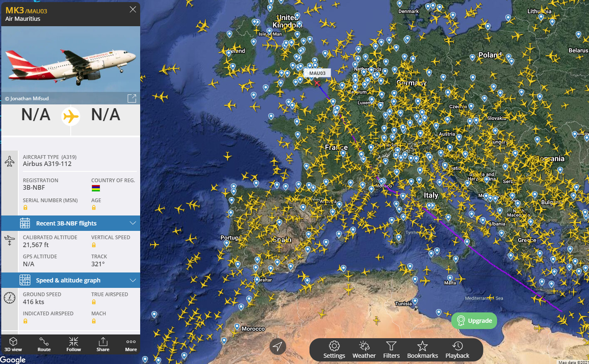
Task: Click the Air Mauritius airline name
Action: pos(23,19)
